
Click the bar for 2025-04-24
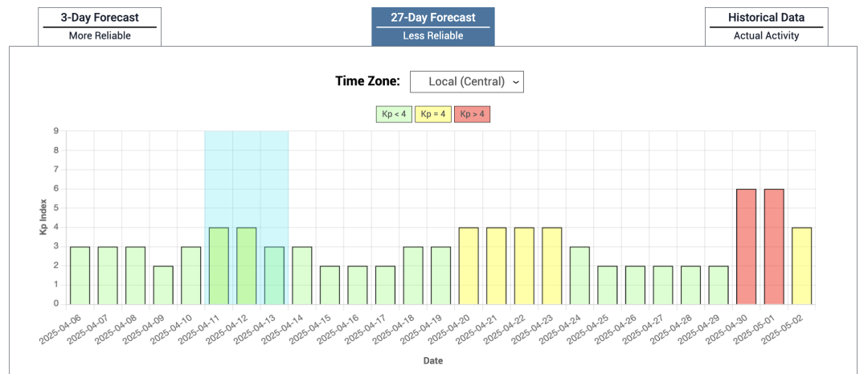coord(579,275)
